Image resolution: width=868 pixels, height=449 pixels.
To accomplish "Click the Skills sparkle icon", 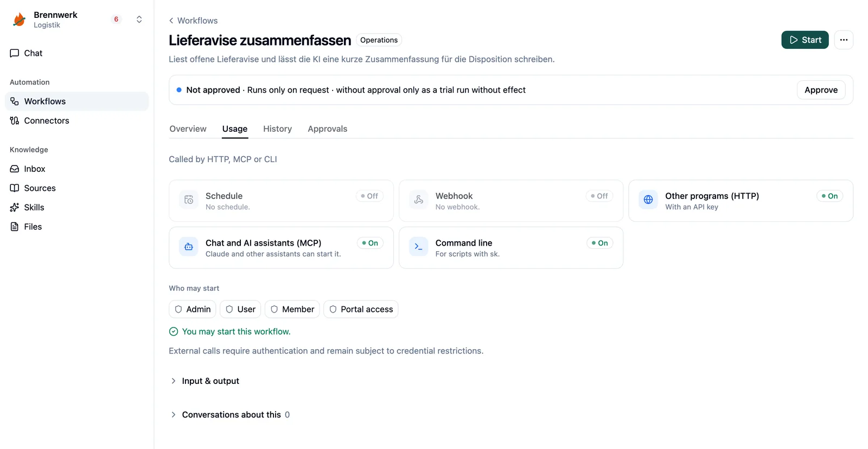I will coord(15,207).
